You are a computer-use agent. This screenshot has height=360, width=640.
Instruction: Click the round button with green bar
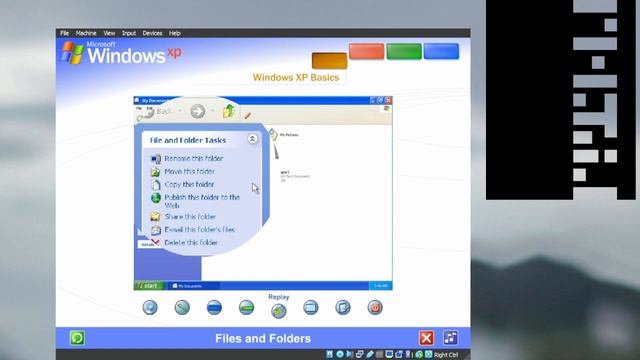point(247,307)
